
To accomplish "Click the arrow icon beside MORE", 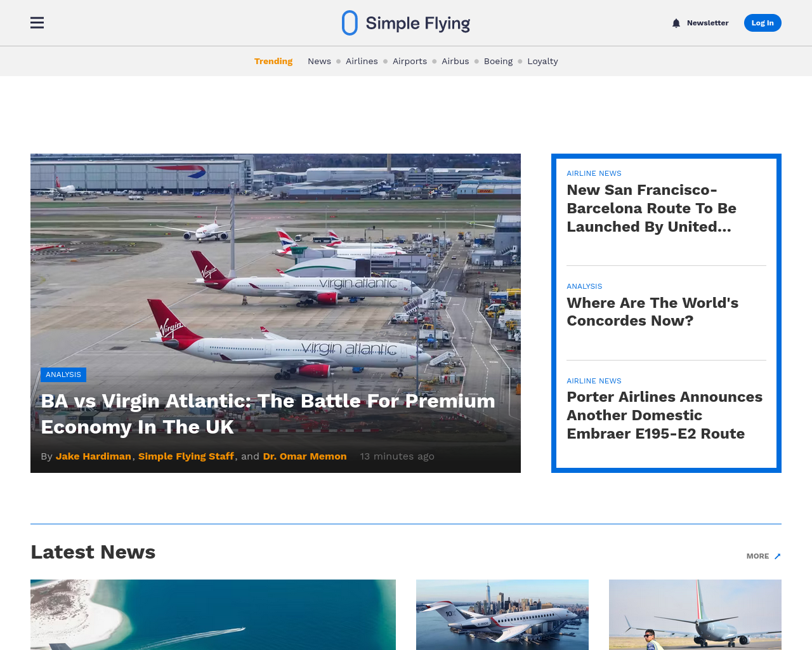I will [777, 556].
